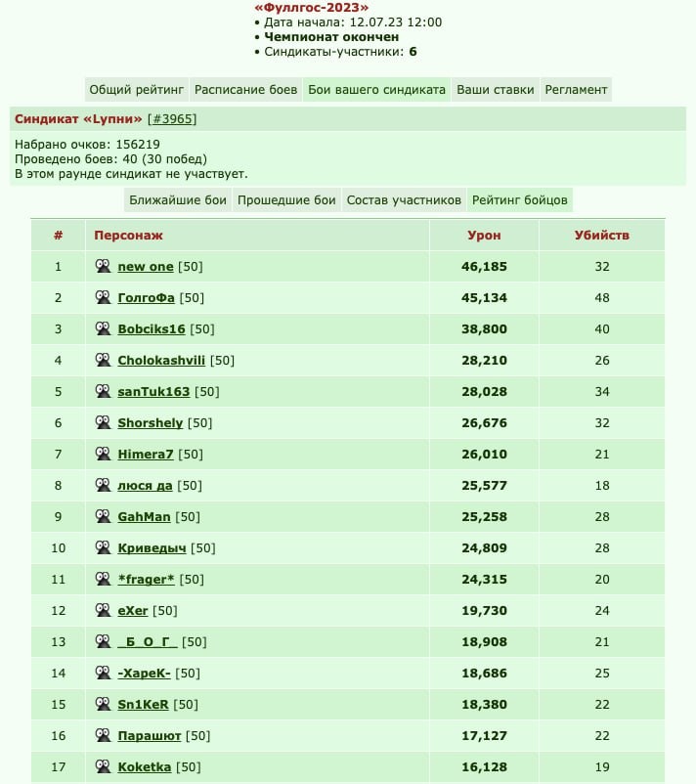Viewport: 696px width, 784px height.
Task: Click the syndicate icon beside eXer
Action: pyautogui.click(x=103, y=609)
